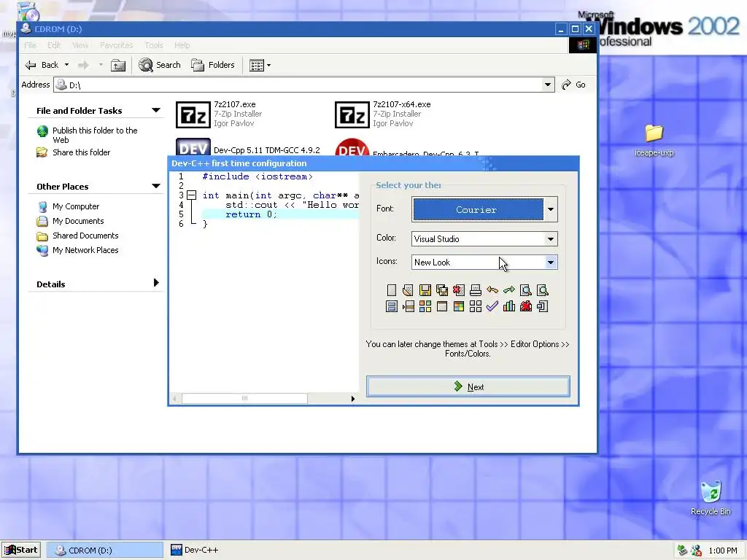Click the last icon in the bottom preview row

542,307
